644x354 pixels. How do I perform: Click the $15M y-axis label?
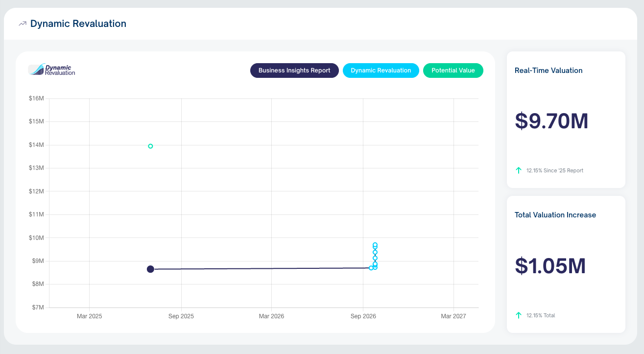tap(37, 121)
